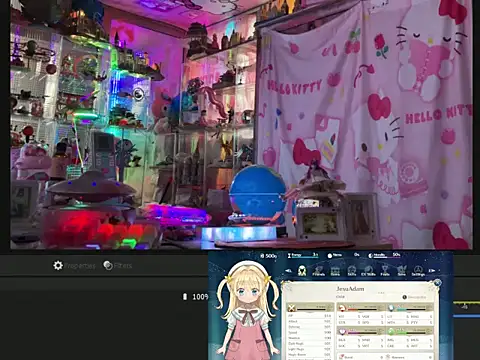Switch to the Skills tab
480x360 pixels.
[x=352, y=270]
